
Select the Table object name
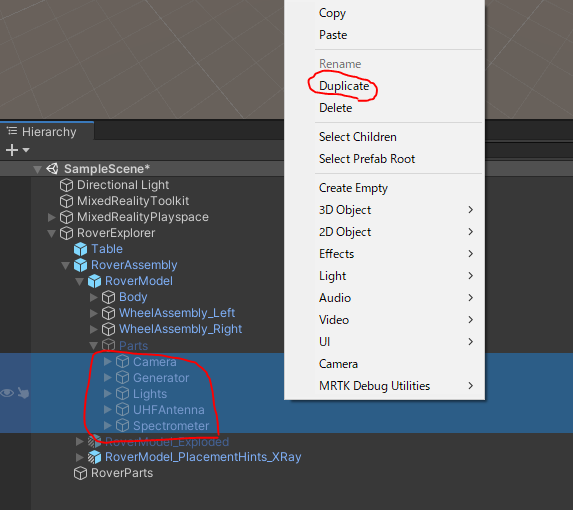click(x=107, y=249)
